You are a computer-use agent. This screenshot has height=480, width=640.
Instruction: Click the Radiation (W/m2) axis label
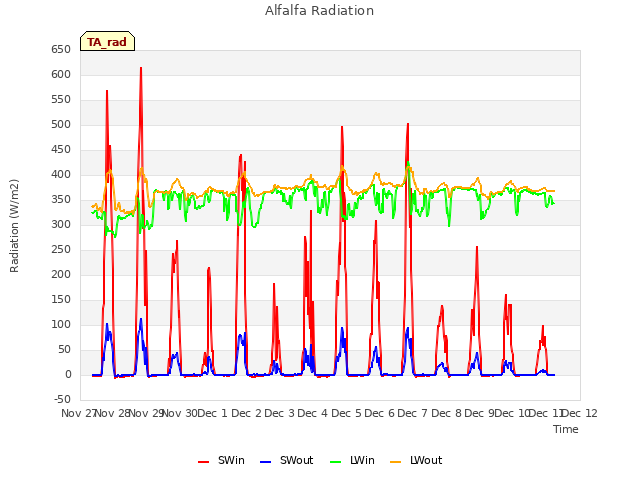point(14,226)
